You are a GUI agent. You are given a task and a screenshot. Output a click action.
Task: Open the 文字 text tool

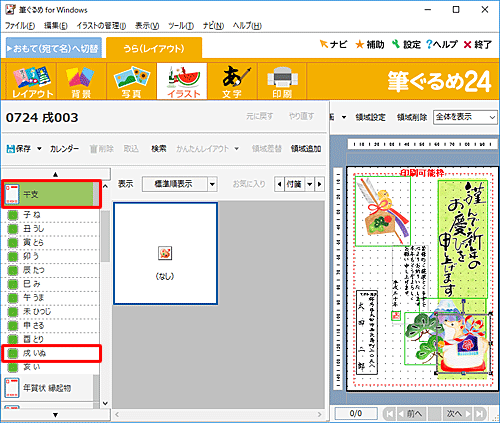pyautogui.click(x=232, y=82)
